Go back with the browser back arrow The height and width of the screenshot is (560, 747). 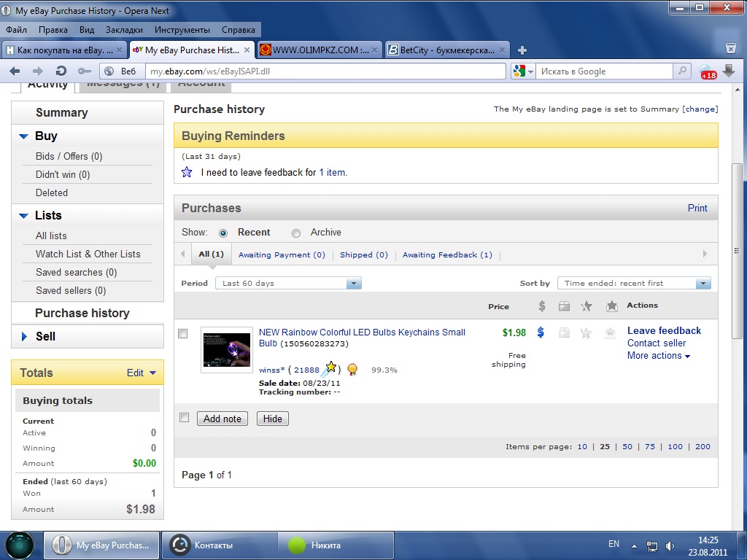point(15,71)
